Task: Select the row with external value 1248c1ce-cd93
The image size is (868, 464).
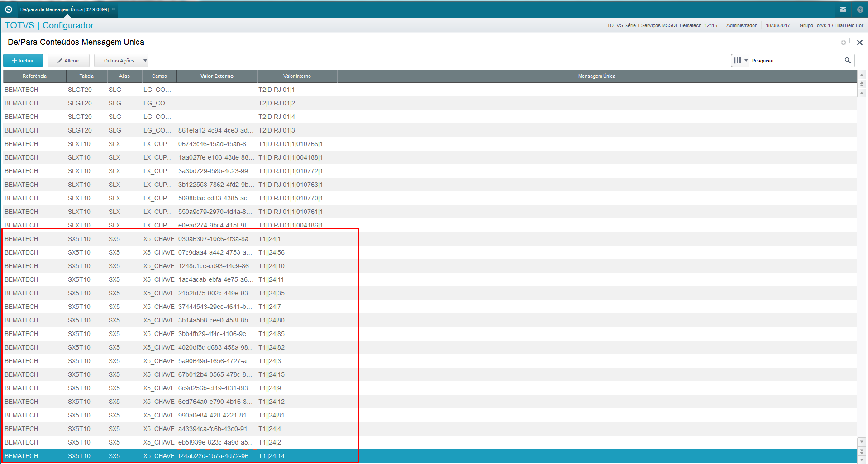Action: pos(430,266)
